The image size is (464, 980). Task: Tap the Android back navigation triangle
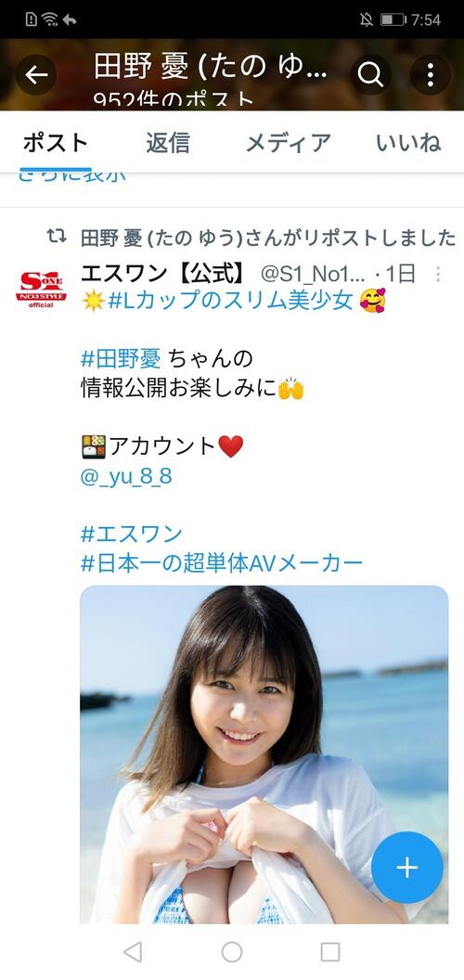coord(133,952)
